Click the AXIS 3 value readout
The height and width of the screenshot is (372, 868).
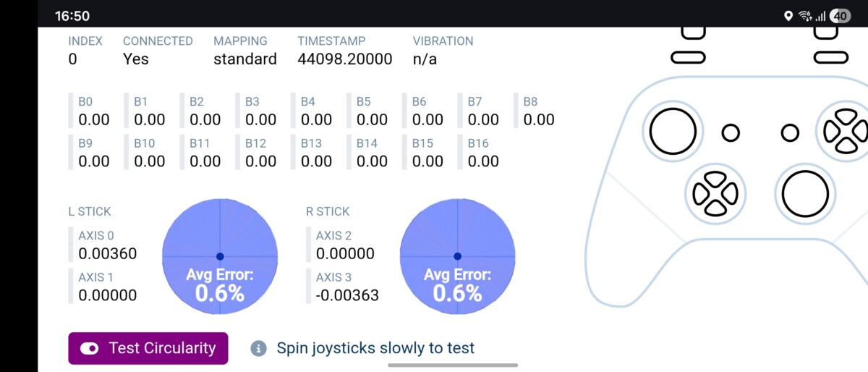(347, 295)
